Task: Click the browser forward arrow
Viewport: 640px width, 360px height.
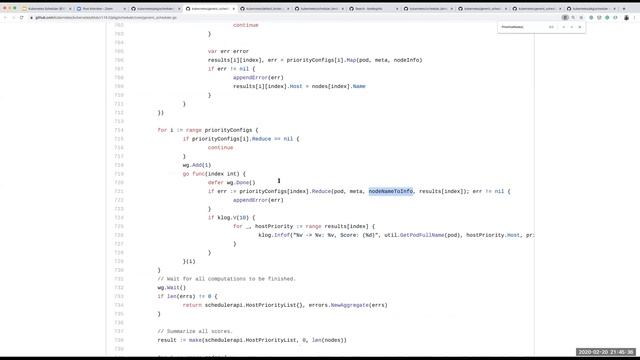Action: pyautogui.click(x=13, y=18)
